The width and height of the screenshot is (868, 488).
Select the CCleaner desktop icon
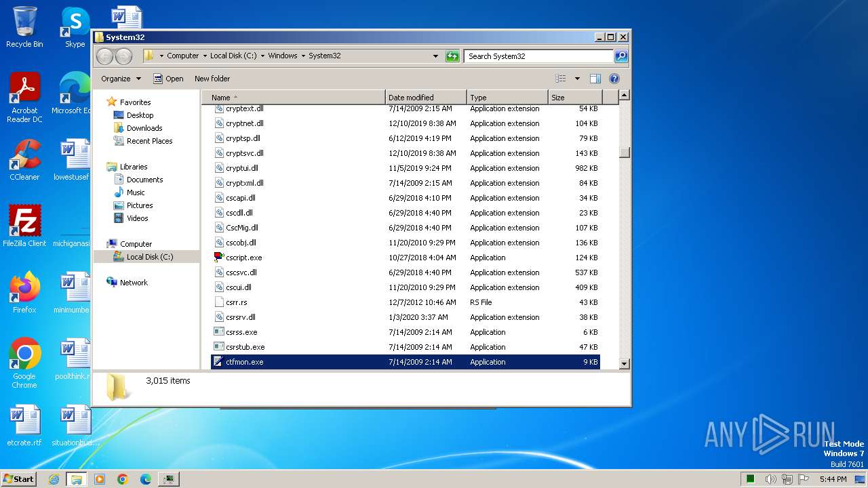[x=24, y=160]
